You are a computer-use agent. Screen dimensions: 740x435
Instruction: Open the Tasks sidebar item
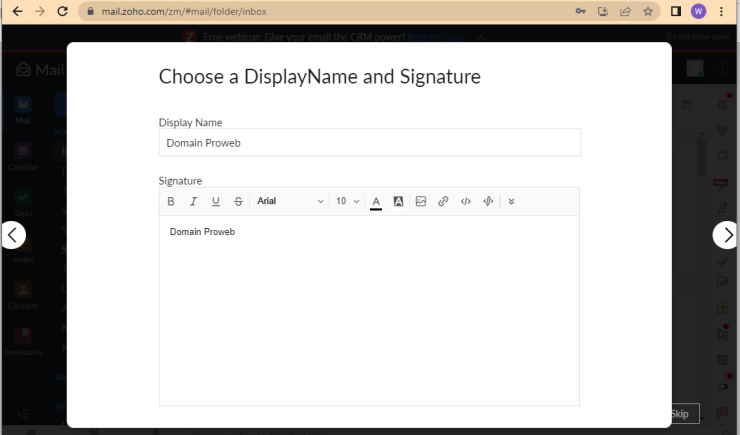click(23, 203)
